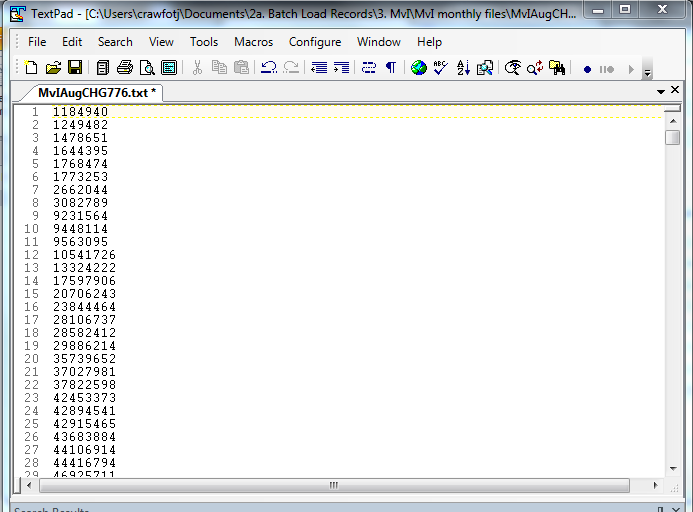Click the vertical scrollbar thumb
This screenshot has height=512, width=693.
pyautogui.click(x=672, y=137)
